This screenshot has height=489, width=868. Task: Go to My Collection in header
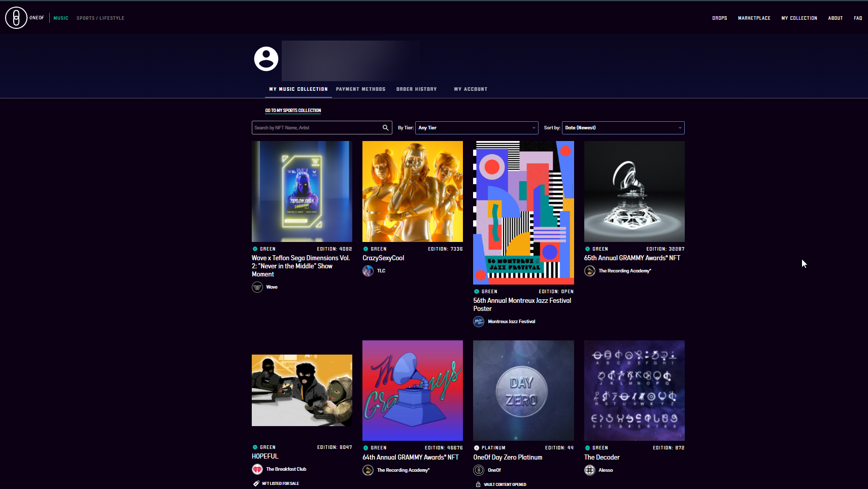point(799,18)
